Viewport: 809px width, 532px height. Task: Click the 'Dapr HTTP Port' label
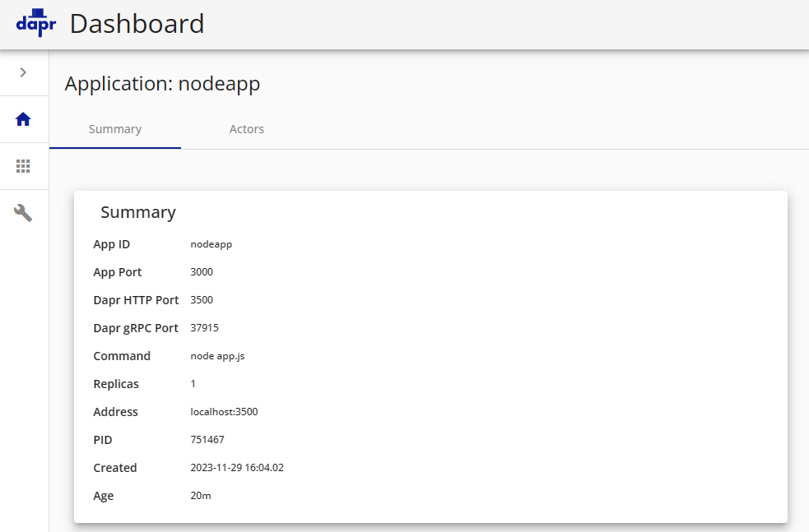(136, 300)
